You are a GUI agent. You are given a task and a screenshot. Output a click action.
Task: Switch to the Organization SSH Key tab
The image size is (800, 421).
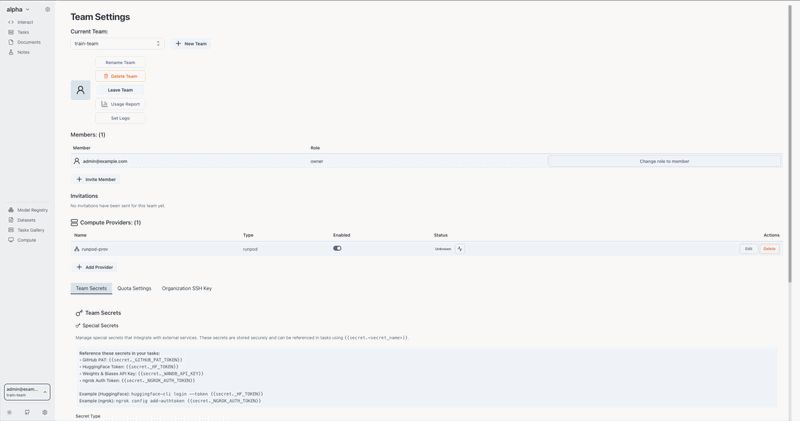[x=187, y=289]
